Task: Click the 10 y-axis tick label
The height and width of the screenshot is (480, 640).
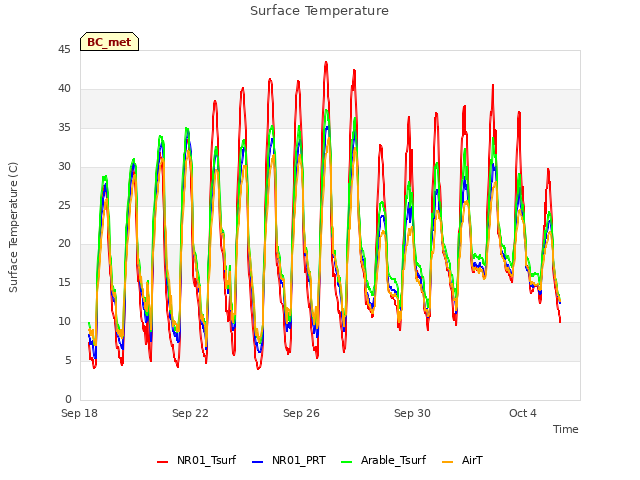Action: click(64, 322)
